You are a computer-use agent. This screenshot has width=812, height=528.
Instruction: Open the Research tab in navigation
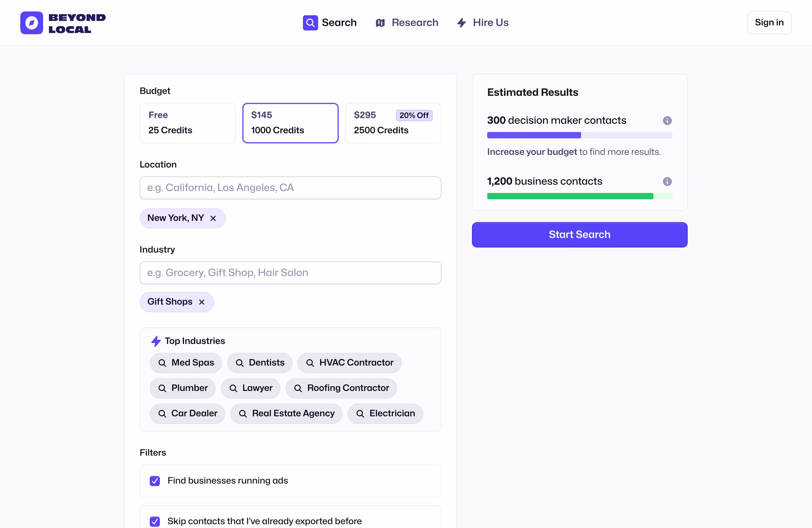tap(415, 23)
